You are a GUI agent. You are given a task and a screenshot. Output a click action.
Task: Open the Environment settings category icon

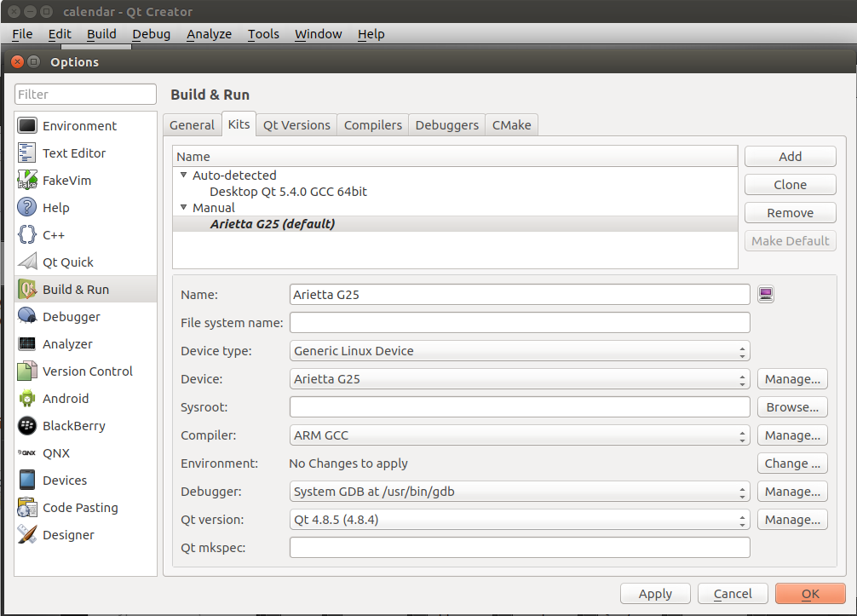coord(26,126)
